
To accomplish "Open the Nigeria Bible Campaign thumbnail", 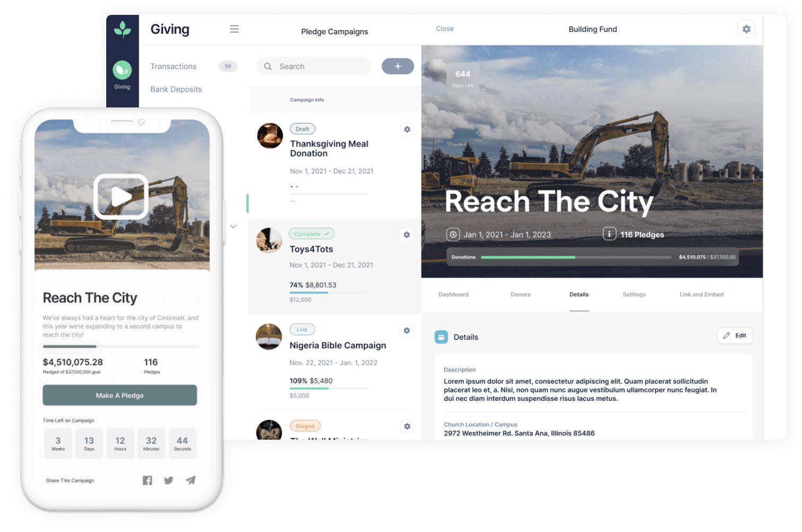I will [269, 337].
